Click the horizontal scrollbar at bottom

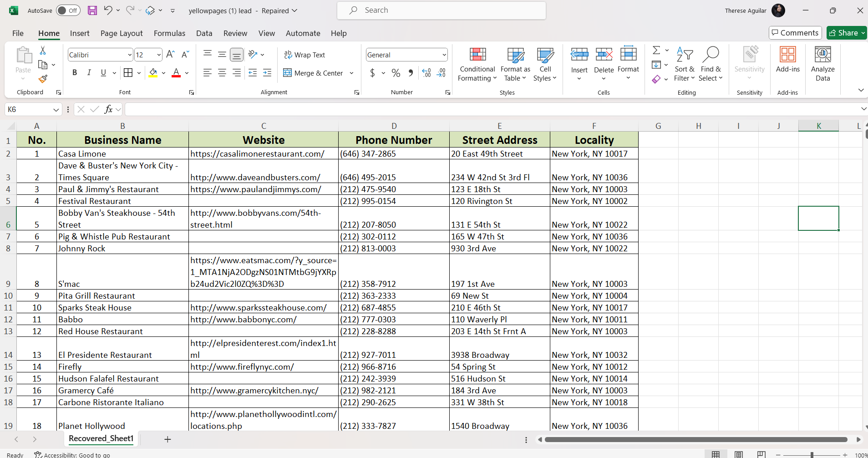[696, 440]
